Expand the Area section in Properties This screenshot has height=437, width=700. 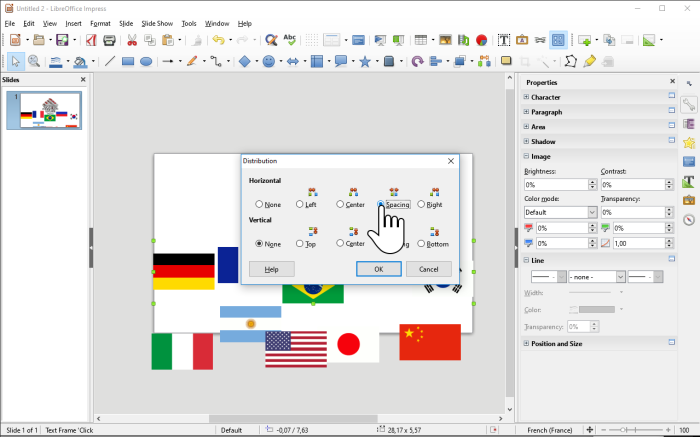point(526,126)
